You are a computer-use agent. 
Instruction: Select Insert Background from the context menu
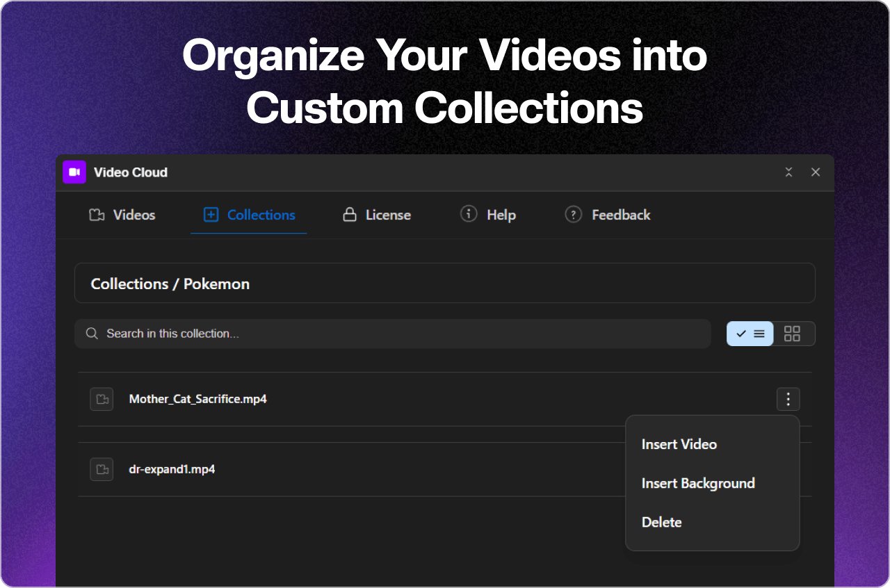point(698,483)
